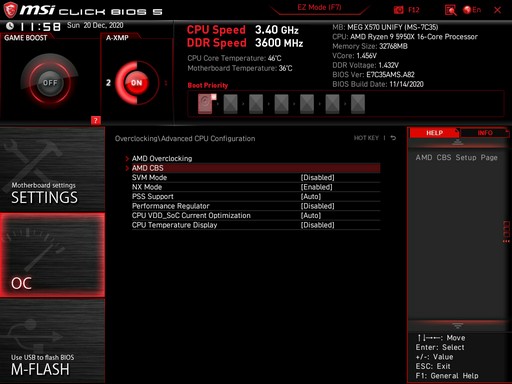512x384 pixels.
Task: Go back using the return arrow icon
Action: tap(393, 138)
